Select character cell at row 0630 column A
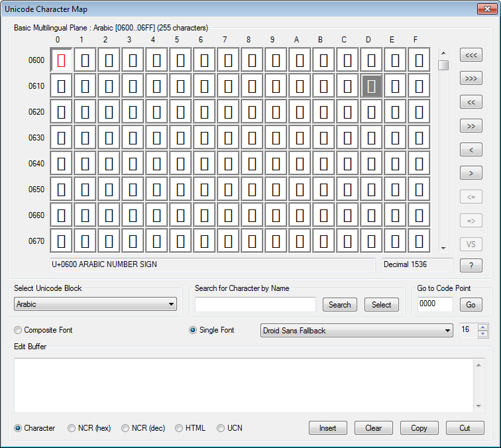Screen dimensions: 501x448 pos(300,138)
